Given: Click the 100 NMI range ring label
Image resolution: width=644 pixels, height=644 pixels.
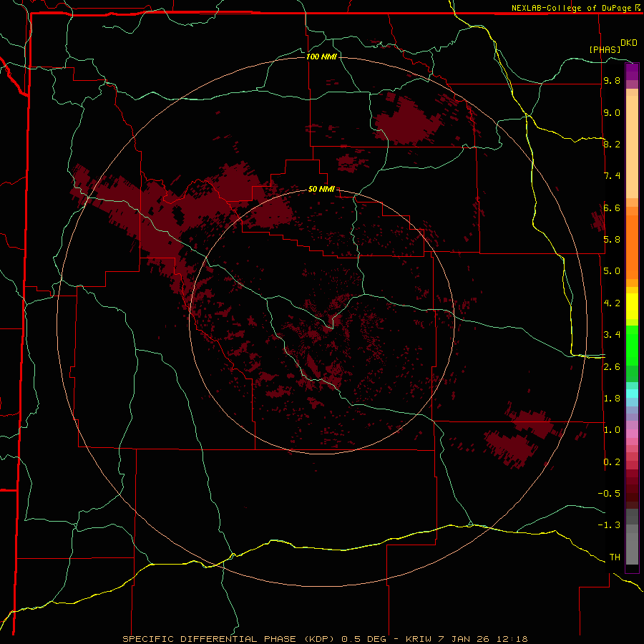Looking at the screenshot, I should click(x=321, y=57).
